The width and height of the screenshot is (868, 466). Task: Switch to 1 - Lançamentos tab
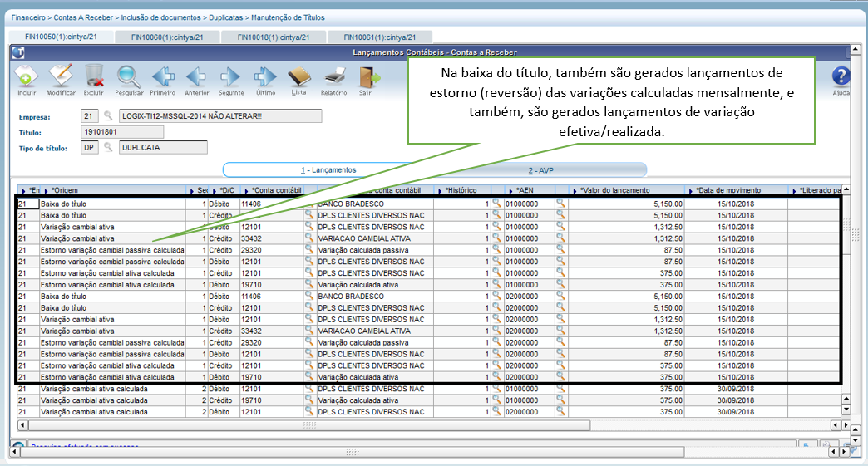[x=328, y=170]
